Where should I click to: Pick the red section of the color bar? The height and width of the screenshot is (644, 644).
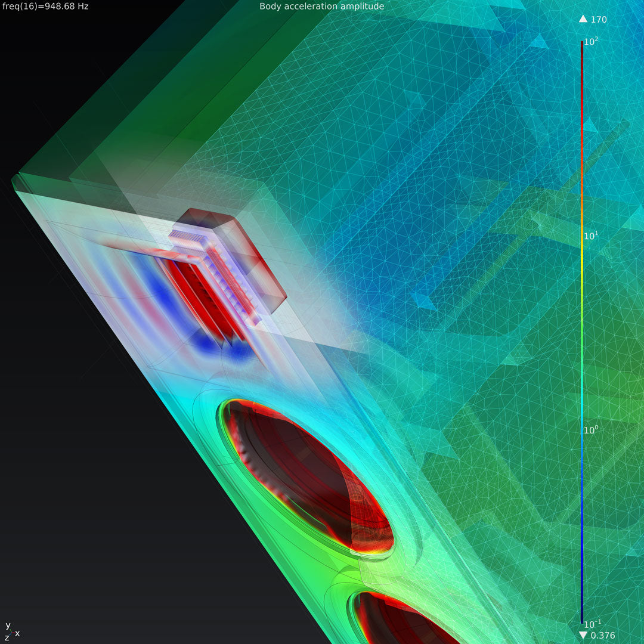click(583, 119)
